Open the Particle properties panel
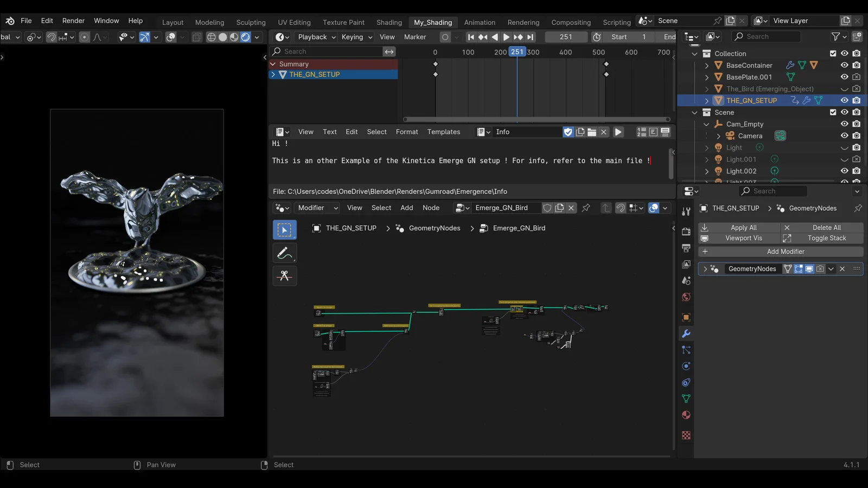Image resolution: width=868 pixels, height=488 pixels. [686, 350]
